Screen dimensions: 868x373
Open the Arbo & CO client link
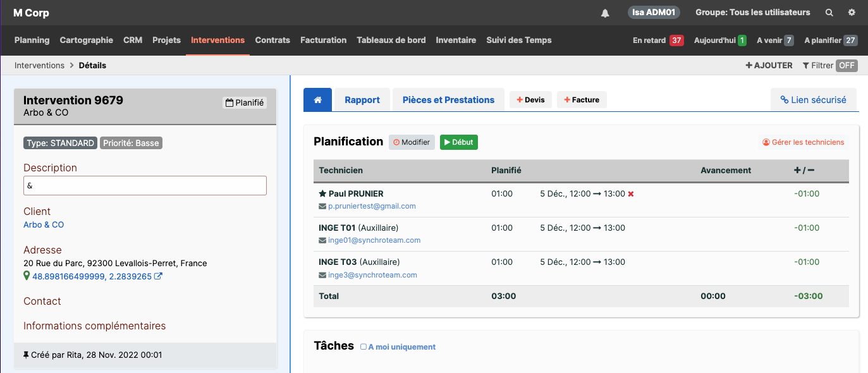click(44, 225)
